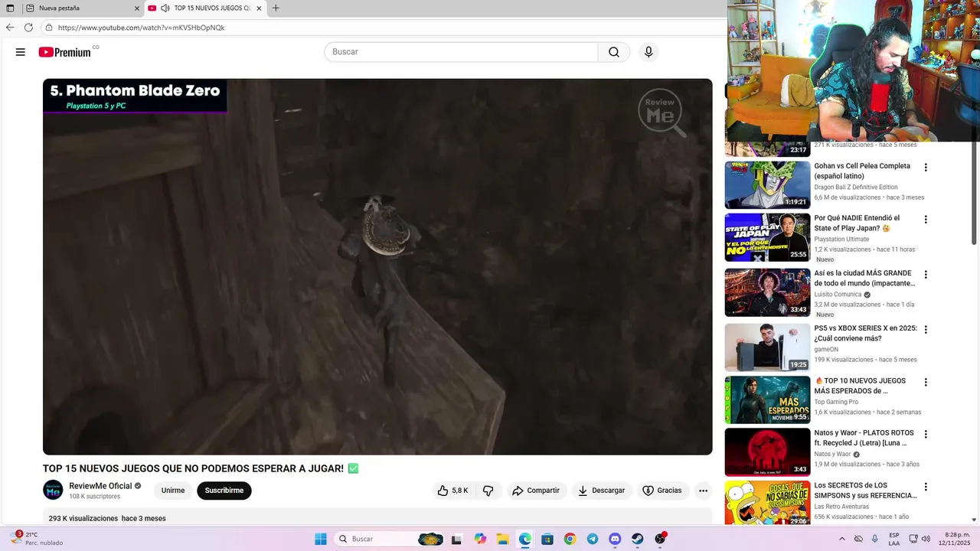Click inside the Buscar search field

[461, 52]
